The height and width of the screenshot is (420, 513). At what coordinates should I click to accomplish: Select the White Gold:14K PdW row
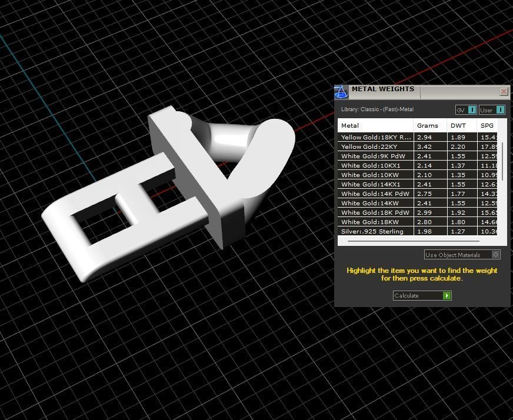[418, 194]
